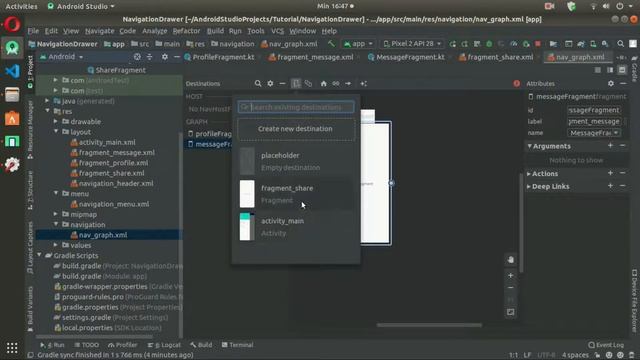Click the add action arrow icon

tap(348, 84)
